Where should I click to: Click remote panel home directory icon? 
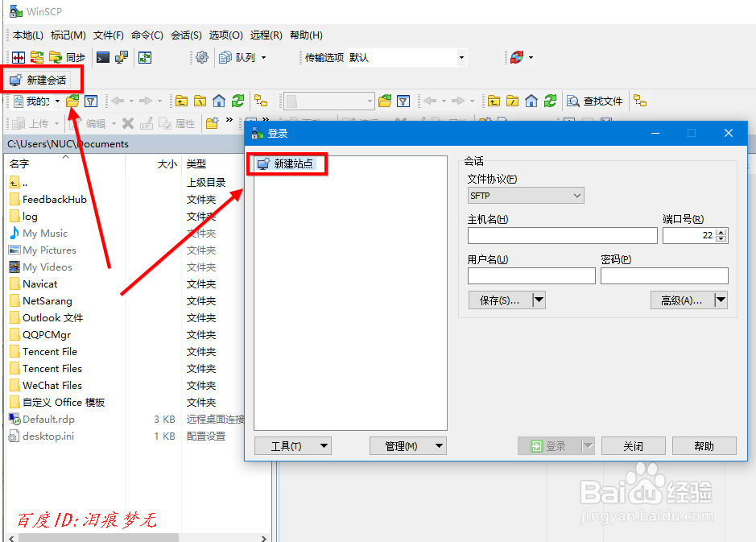(531, 101)
